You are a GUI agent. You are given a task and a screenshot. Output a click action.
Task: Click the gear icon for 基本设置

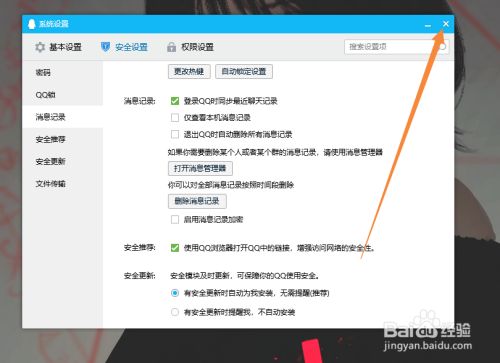click(40, 47)
